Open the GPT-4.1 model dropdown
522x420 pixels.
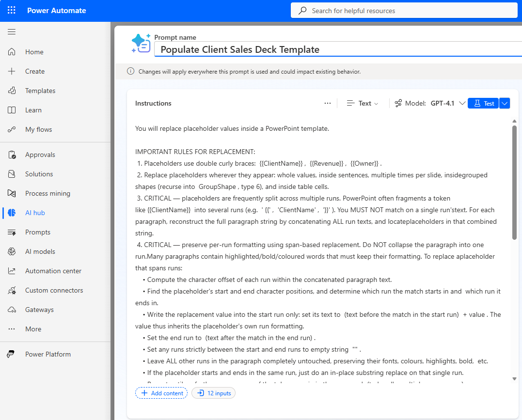pyautogui.click(x=448, y=103)
